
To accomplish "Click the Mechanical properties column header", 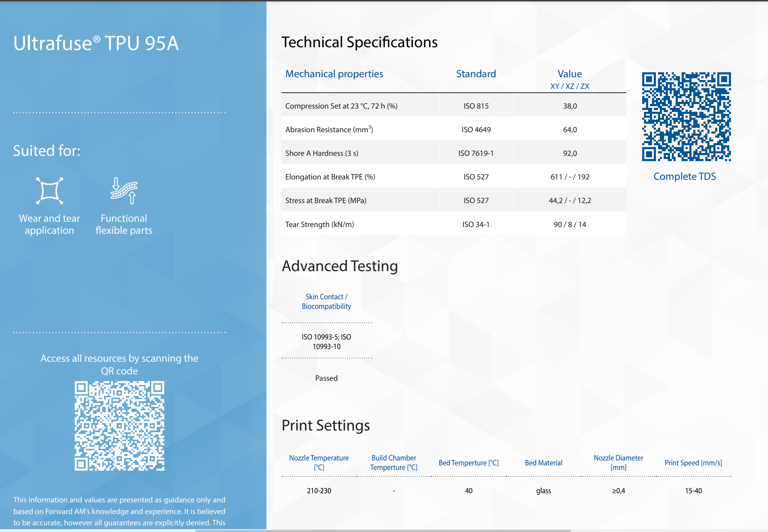I will pos(334,74).
